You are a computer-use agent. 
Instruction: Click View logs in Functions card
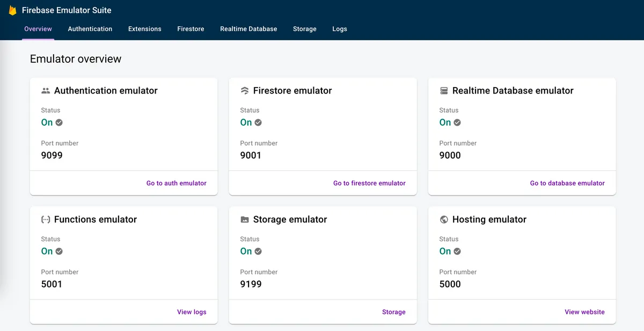[x=192, y=312]
